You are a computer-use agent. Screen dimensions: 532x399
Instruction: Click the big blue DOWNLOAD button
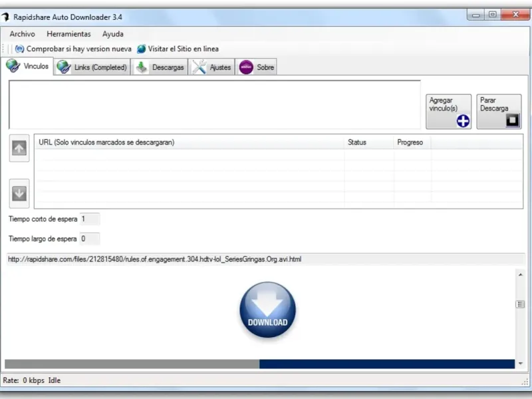pyautogui.click(x=268, y=309)
